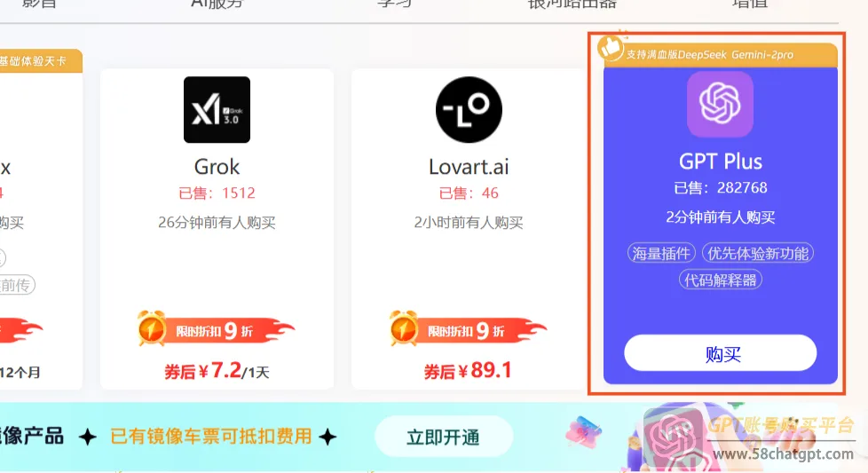Click the 立即开通 button

coord(444,437)
